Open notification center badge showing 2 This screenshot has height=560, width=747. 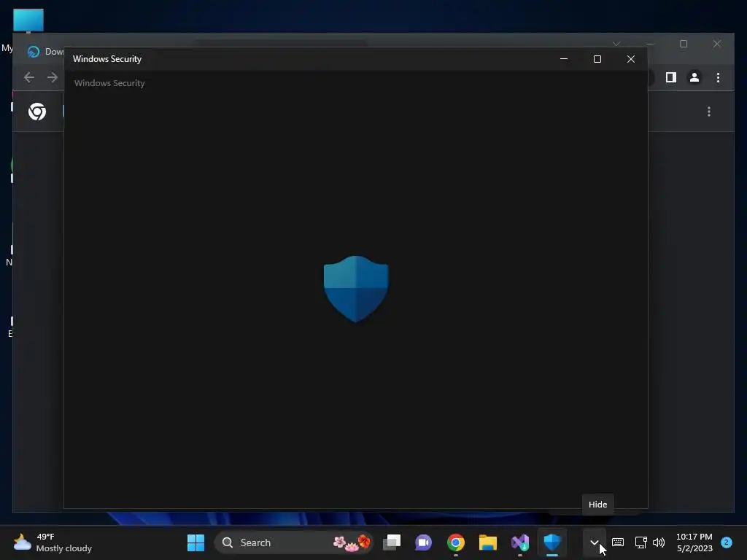(727, 542)
